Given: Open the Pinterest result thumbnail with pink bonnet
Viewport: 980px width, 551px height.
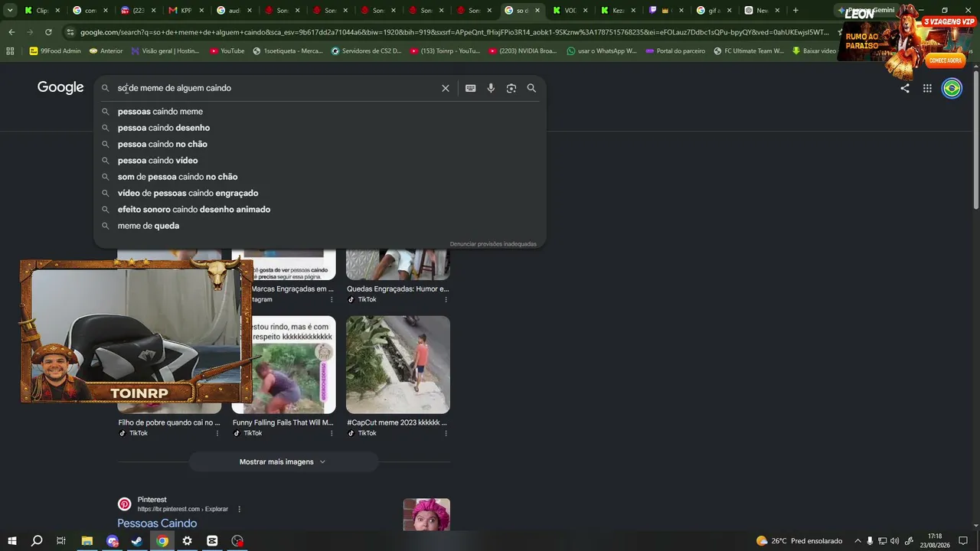Looking at the screenshot, I should 426,515.
